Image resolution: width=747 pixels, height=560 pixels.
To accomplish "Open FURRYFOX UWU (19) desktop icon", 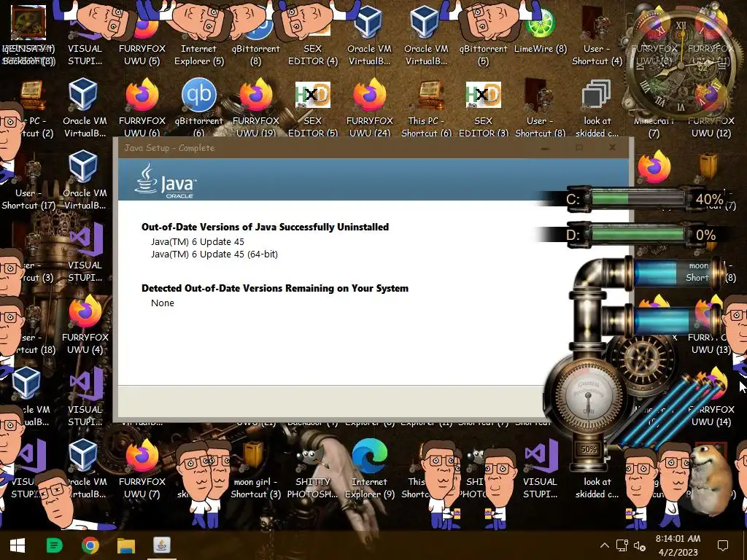I will click(256, 108).
